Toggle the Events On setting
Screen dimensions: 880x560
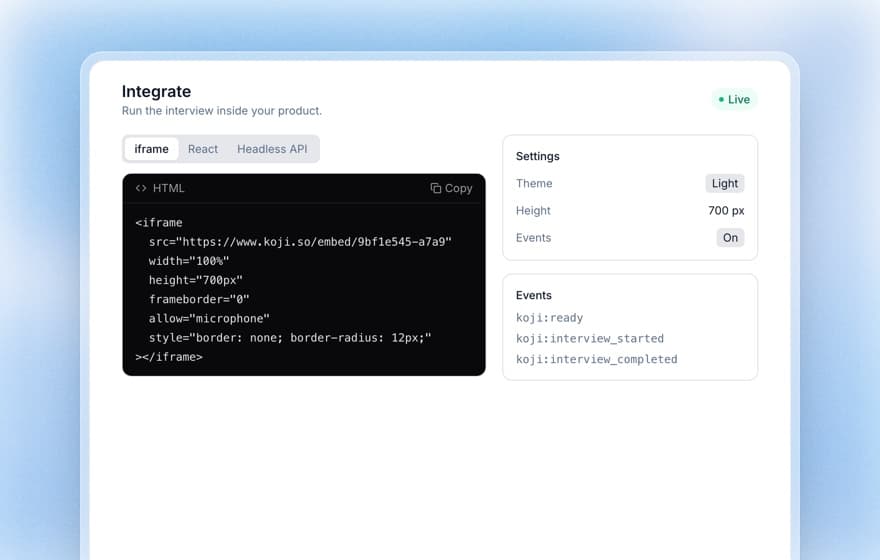click(x=730, y=237)
